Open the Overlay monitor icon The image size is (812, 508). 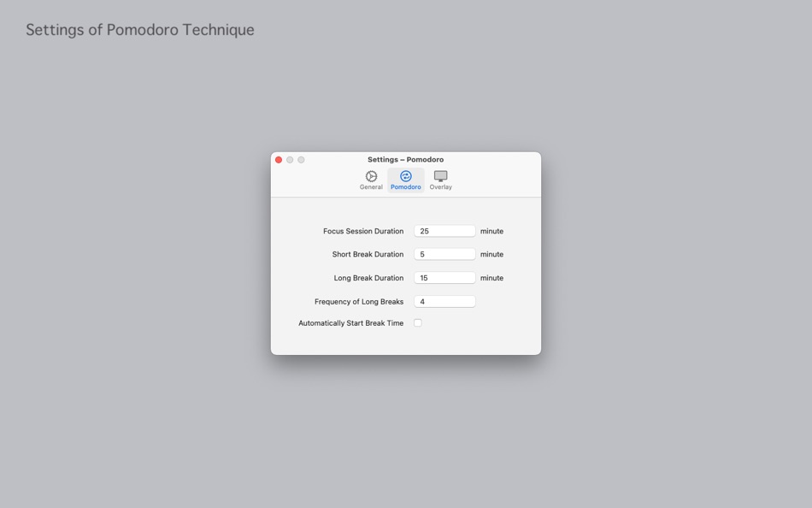(x=441, y=176)
